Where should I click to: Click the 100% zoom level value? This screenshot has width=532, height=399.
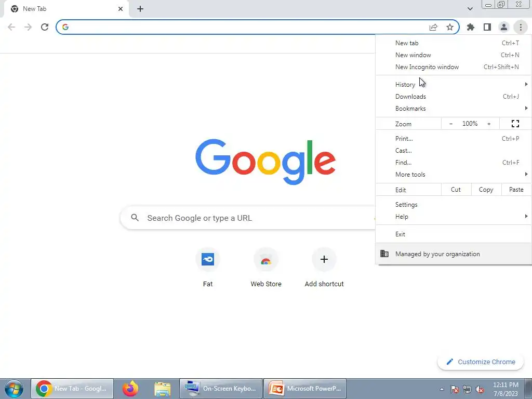point(470,124)
